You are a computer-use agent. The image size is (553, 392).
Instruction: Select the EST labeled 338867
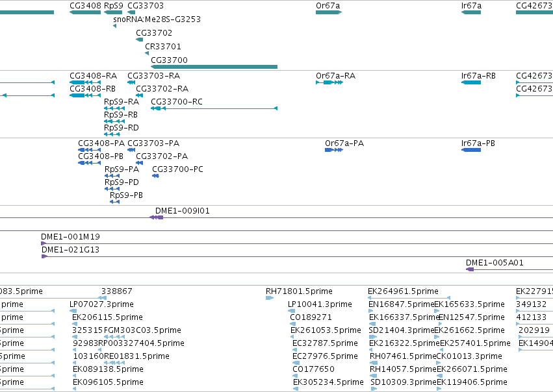[117, 291]
